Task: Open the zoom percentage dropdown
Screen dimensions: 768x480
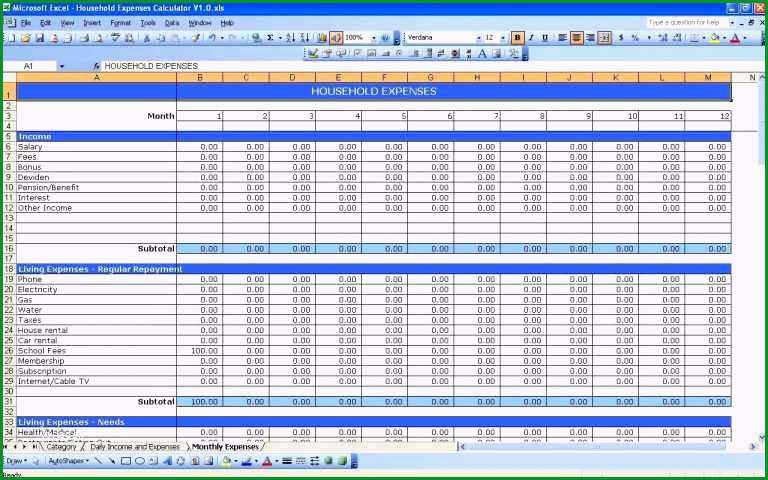Action: pos(374,38)
